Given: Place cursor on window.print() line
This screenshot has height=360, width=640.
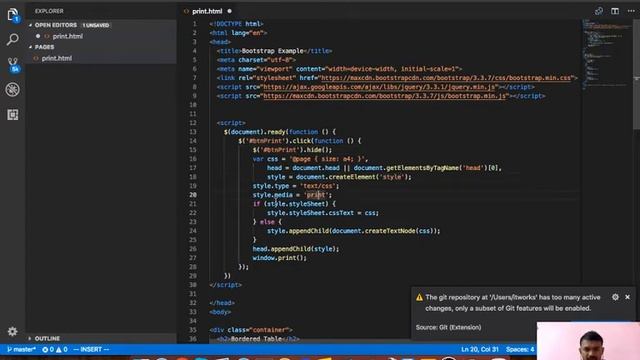Looking at the screenshot, I should 280,258.
